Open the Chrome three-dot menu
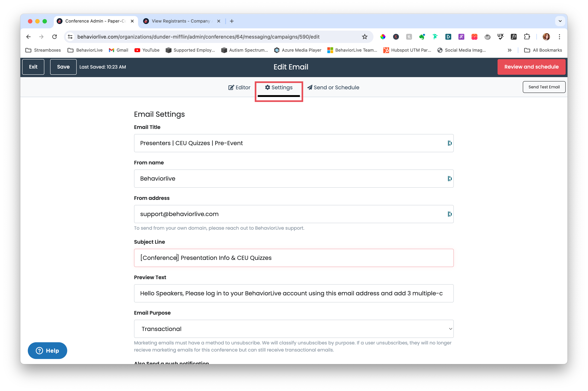The width and height of the screenshot is (588, 391). [559, 37]
